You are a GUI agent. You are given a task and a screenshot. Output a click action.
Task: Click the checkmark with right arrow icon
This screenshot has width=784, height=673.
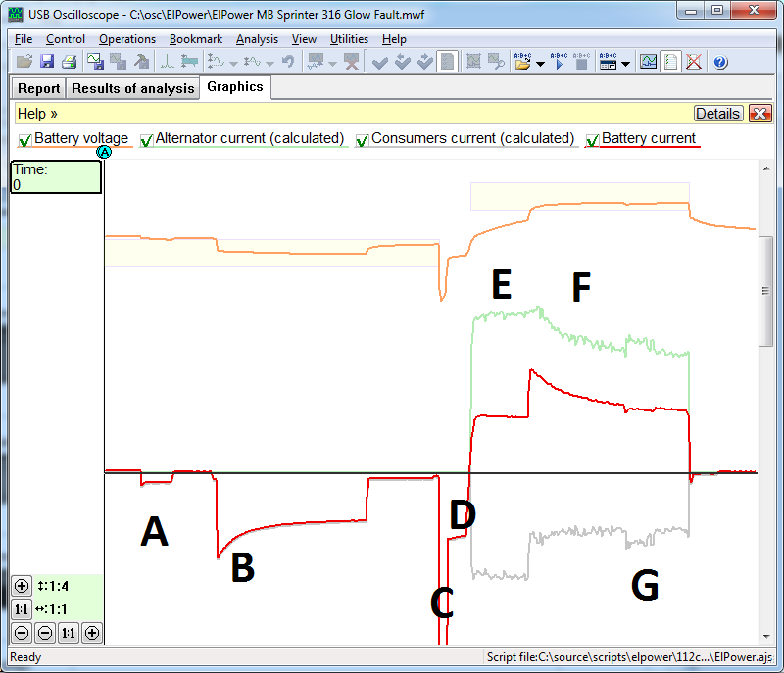click(x=425, y=62)
